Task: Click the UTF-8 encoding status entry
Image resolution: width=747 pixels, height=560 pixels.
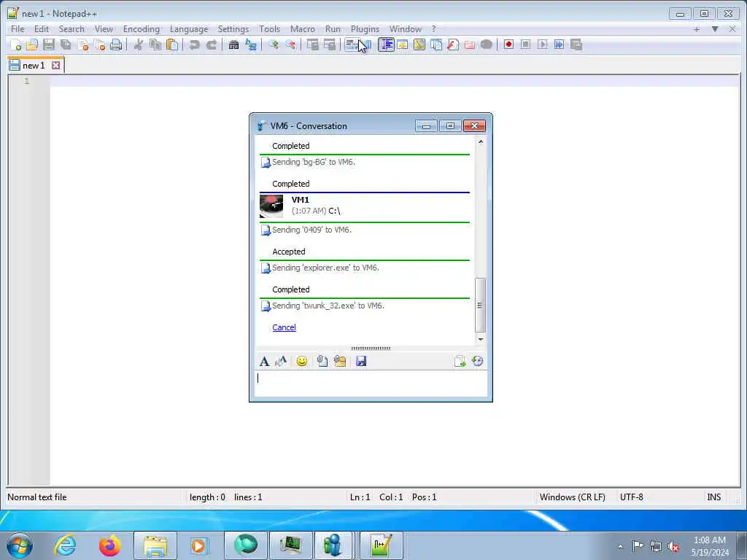Action: point(631,497)
